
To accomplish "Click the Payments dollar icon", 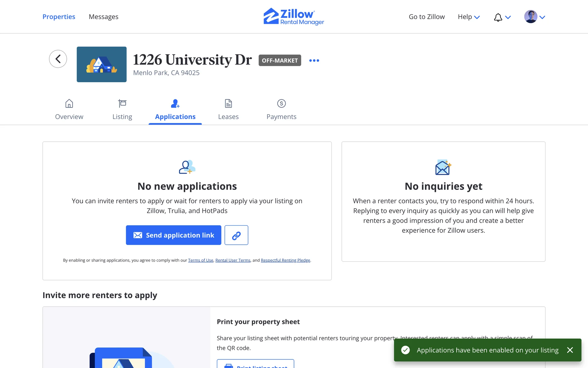I will coord(281,104).
